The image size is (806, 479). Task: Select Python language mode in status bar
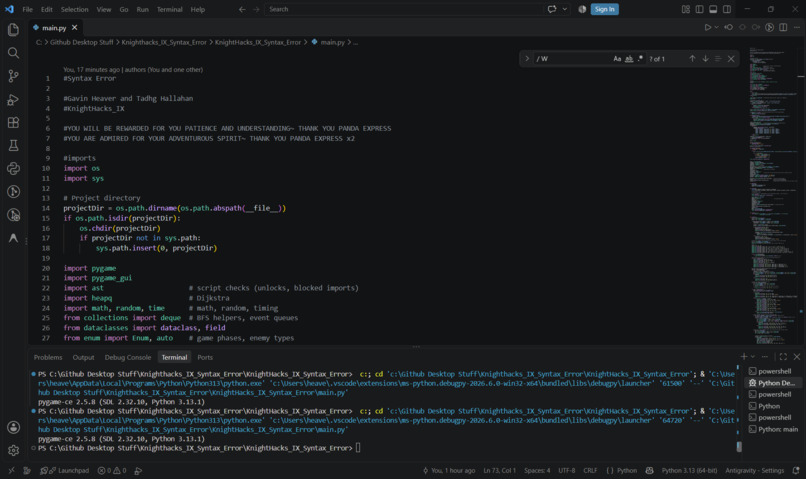627,470
